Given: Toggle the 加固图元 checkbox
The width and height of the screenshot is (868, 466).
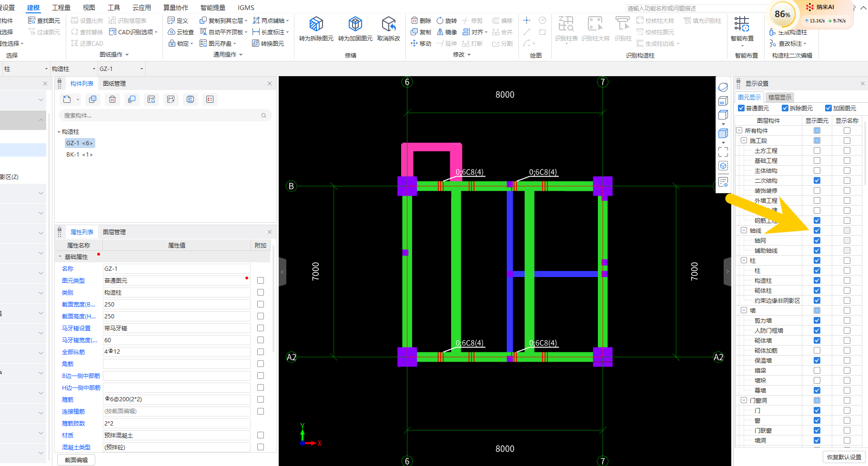Looking at the screenshot, I should 828,108.
